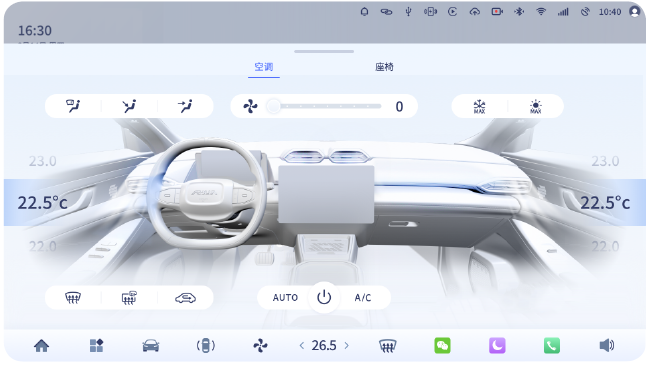Enable AUTO climate mode
Viewport: 648px width, 368px height.
point(285,298)
